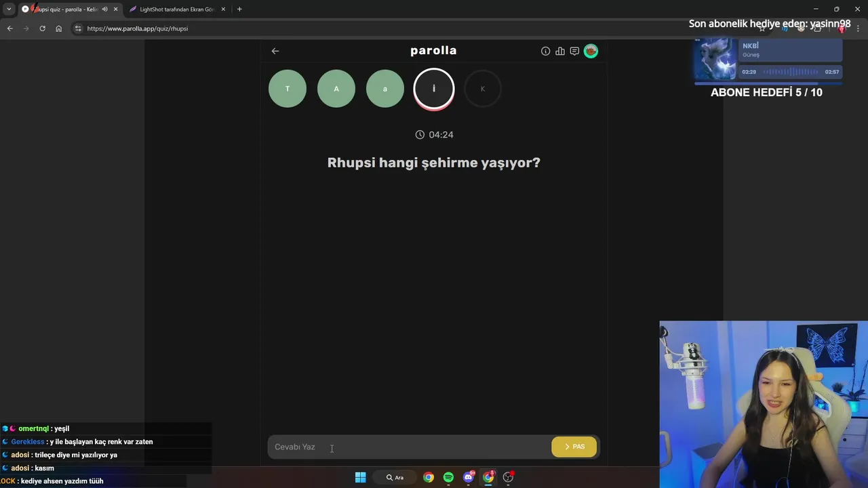Open Spotify from the taskbar
Screen dimensions: 868x488
coord(448,477)
